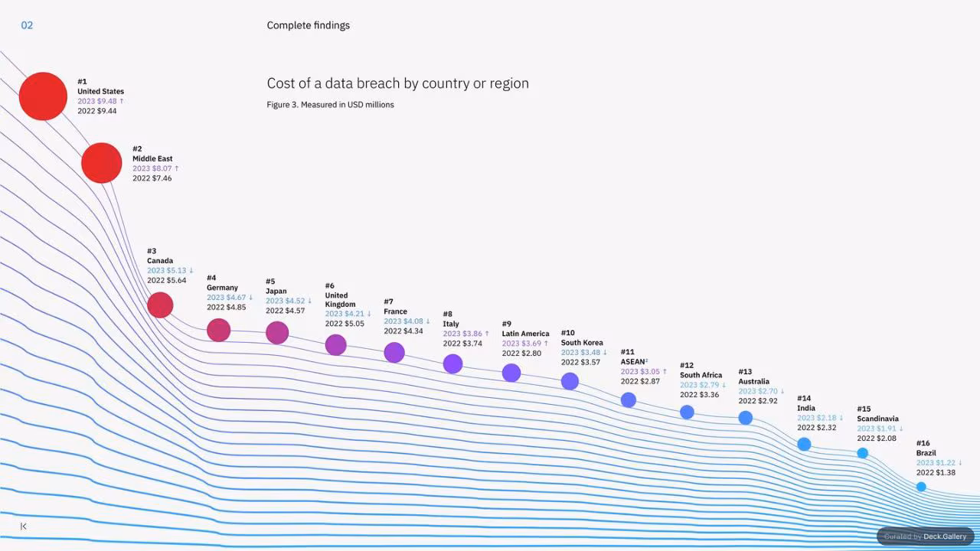
Task: Select the "2022 $3.36" value
Action: 700,395
